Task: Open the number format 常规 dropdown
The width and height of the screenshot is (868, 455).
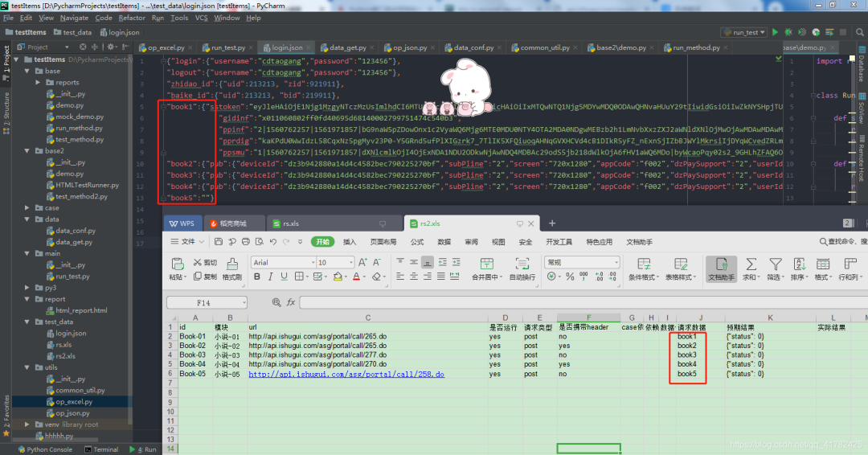Action: [x=616, y=262]
